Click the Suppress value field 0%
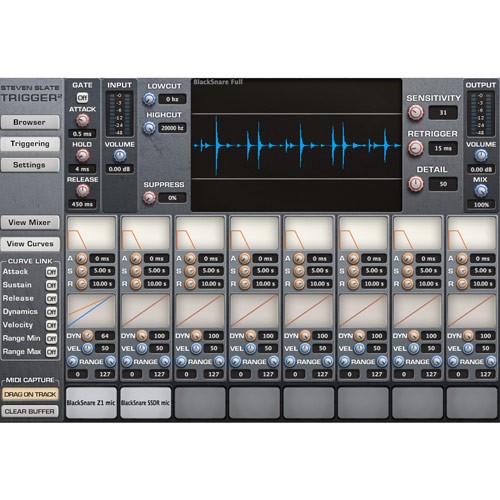The width and height of the screenshot is (500, 500). (x=172, y=198)
